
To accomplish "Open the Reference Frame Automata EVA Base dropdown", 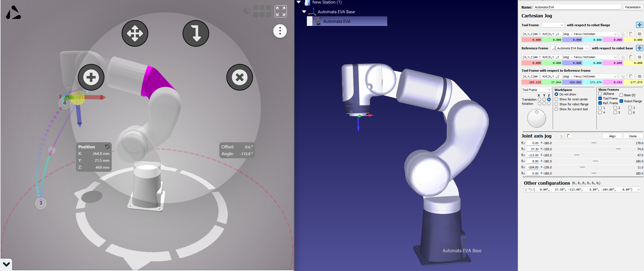I will (570, 48).
